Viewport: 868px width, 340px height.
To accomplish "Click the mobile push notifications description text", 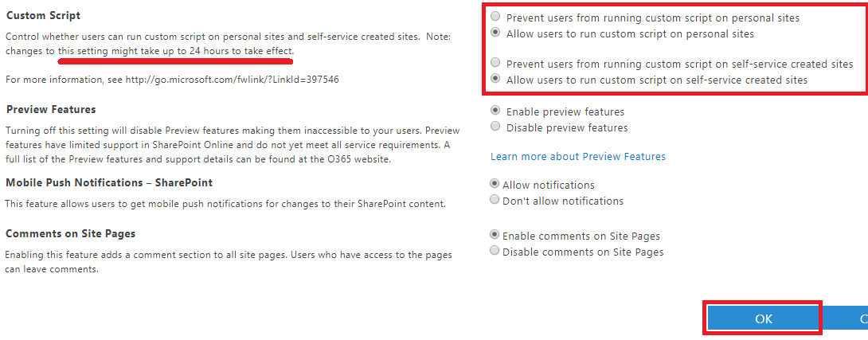I will (225, 204).
